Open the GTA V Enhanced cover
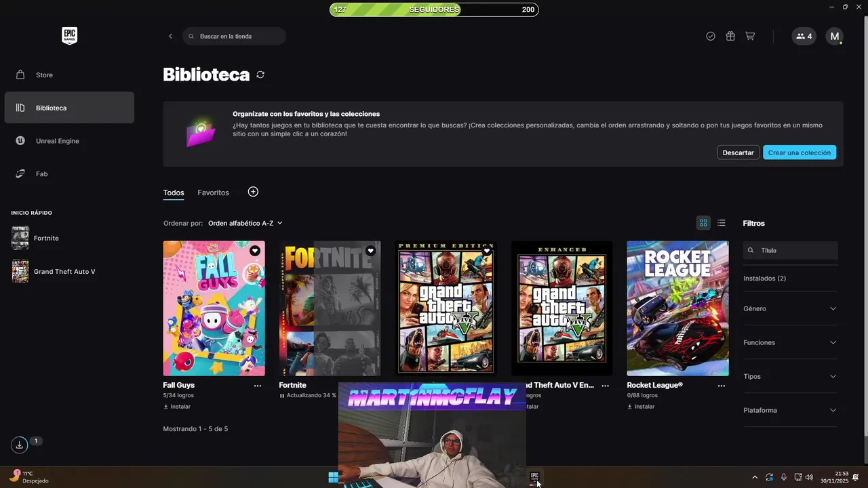Image resolution: width=868 pixels, height=488 pixels. tap(561, 308)
